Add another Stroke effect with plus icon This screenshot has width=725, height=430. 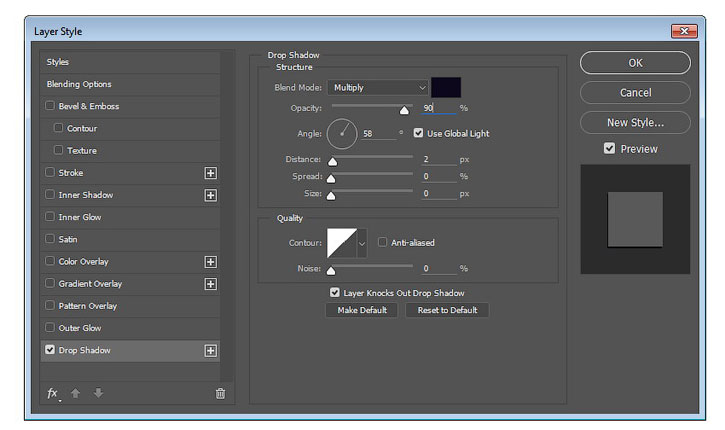pos(210,173)
